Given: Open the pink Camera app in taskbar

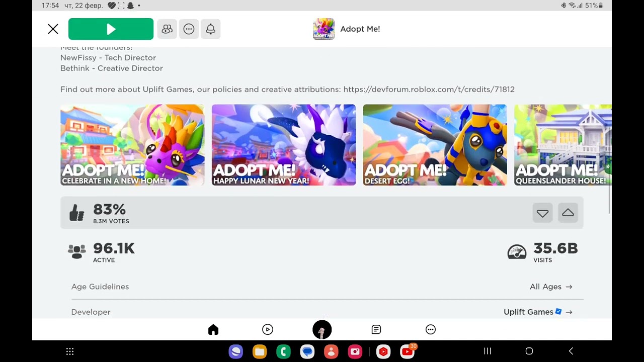Looking at the screenshot, I should [x=355, y=351].
